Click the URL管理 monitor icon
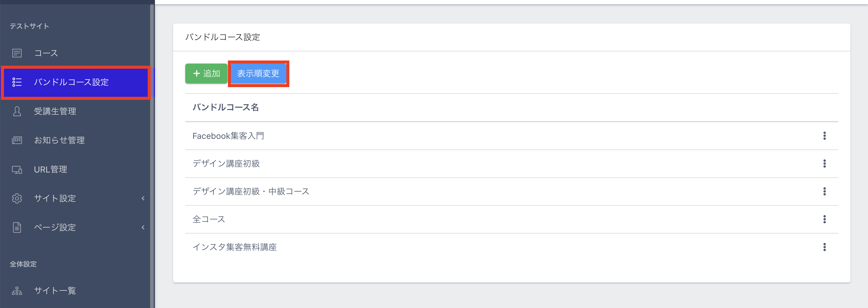This screenshot has width=868, height=308. 17,169
